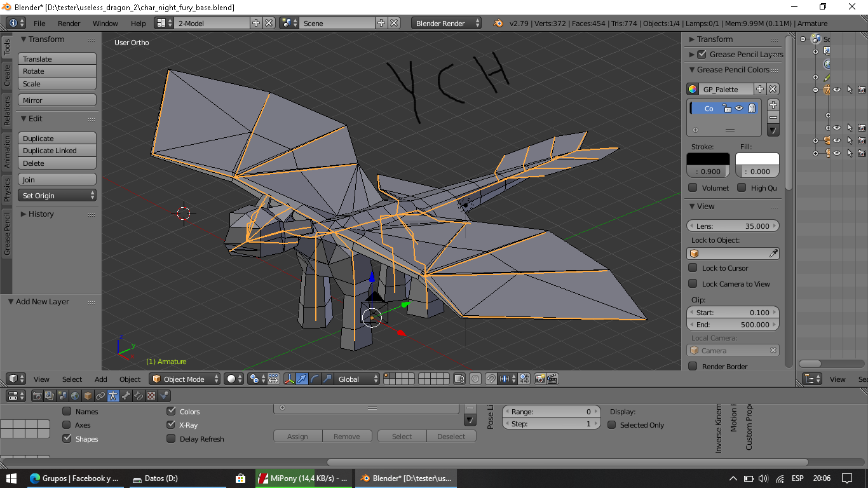Add a new palette color with plus
Viewport: 868px width, 488px height.
773,105
